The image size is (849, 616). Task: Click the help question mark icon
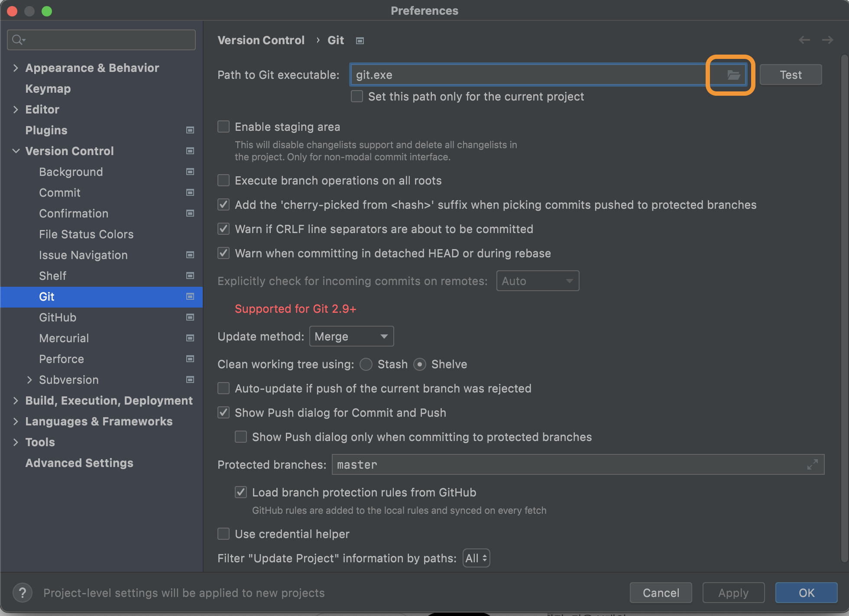click(x=23, y=593)
